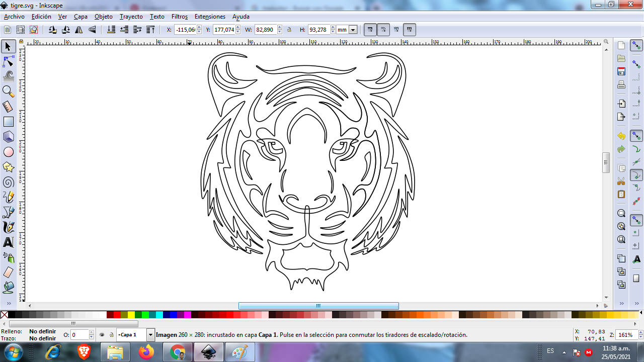This screenshot has height=362, width=644.
Task: Select the Paint bucket tool
Action: click(x=8, y=287)
